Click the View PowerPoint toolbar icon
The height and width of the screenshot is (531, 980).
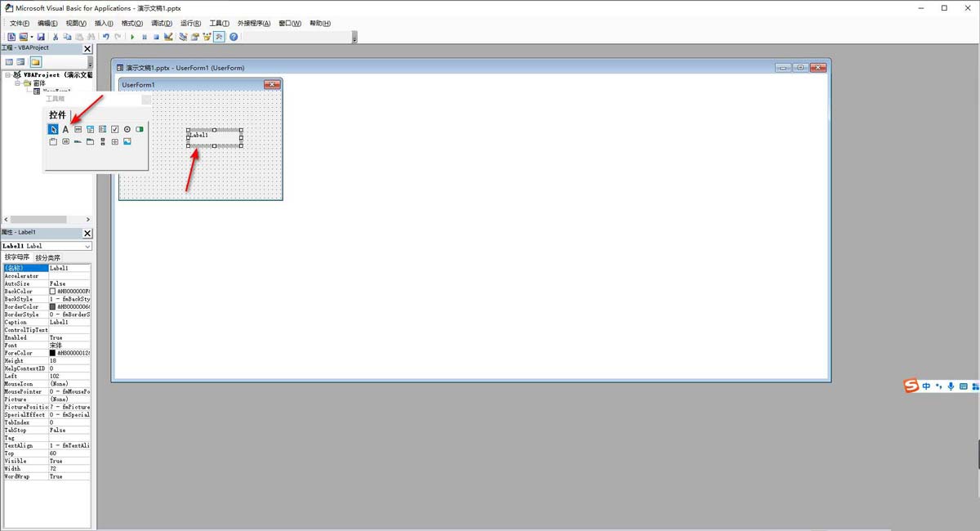[x=11, y=37]
